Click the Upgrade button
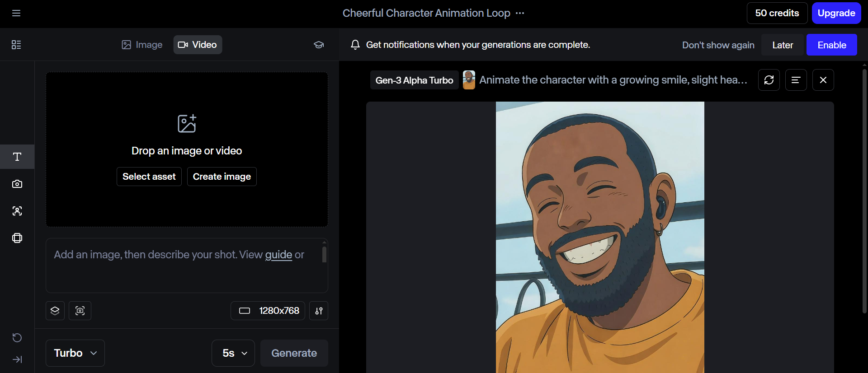Image resolution: width=868 pixels, height=373 pixels. click(836, 13)
